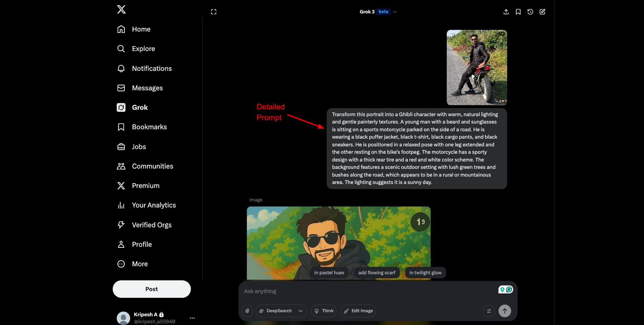The width and height of the screenshot is (644, 325).
Task: Enable Edit Image mode
Action: 358,311
